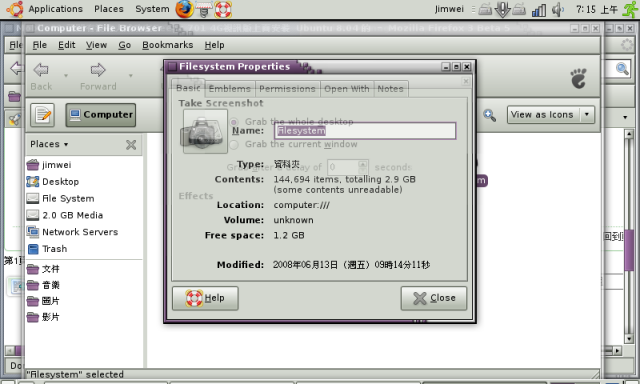Go Back in File Browser toolbar
640x384 pixels.
point(41,77)
